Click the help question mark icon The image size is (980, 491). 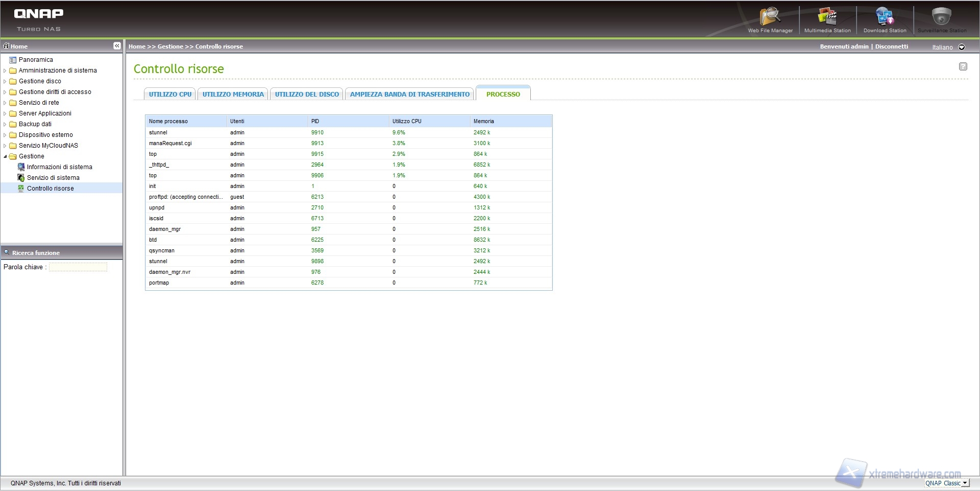click(963, 66)
